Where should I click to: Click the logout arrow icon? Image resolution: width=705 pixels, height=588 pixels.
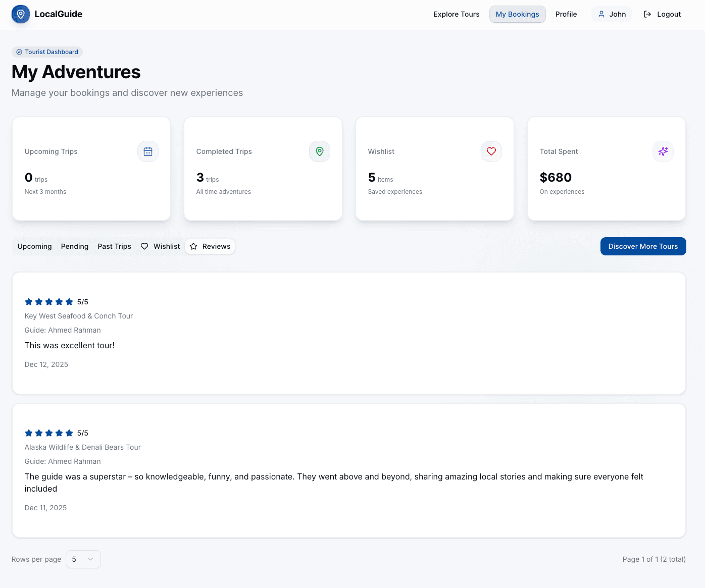[x=647, y=14]
